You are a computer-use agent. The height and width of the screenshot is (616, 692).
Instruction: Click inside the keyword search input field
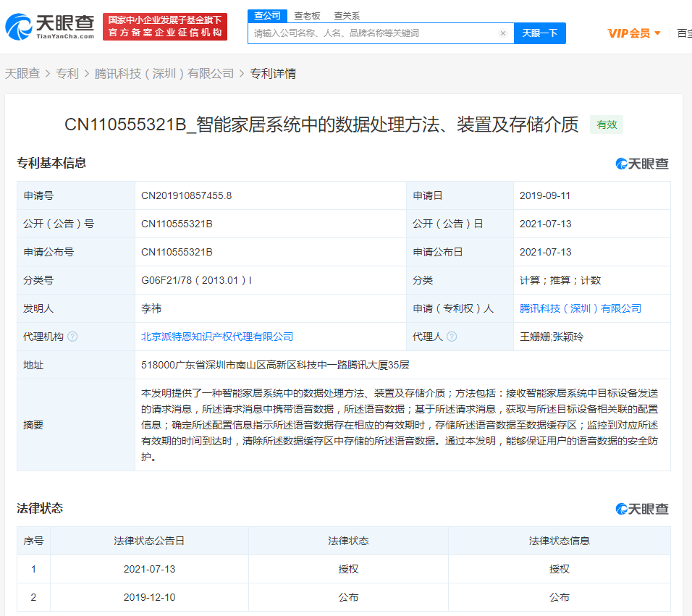[x=376, y=33]
